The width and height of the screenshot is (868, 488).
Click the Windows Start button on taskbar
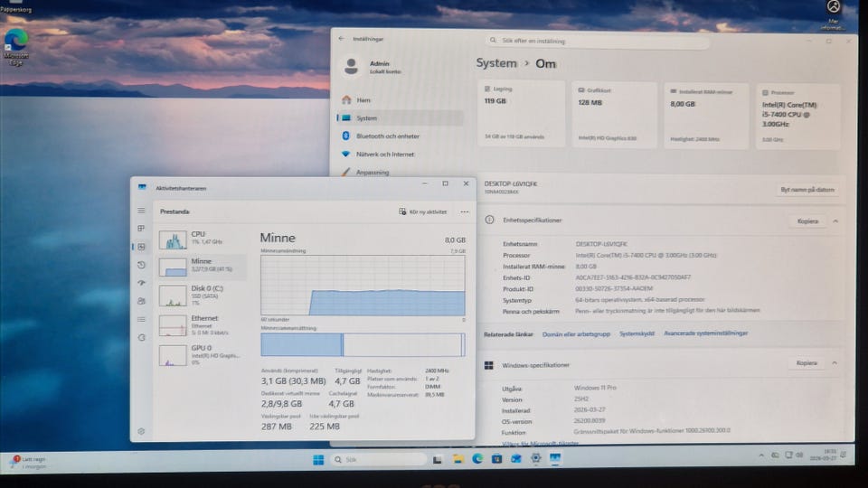318,460
